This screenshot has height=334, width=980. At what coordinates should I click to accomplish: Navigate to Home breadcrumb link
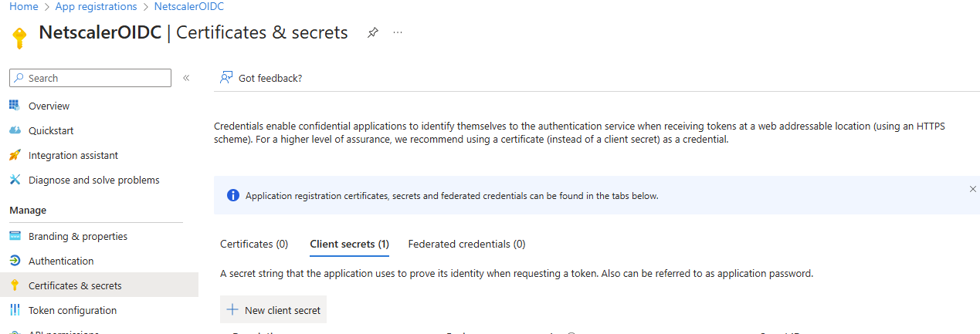24,6
